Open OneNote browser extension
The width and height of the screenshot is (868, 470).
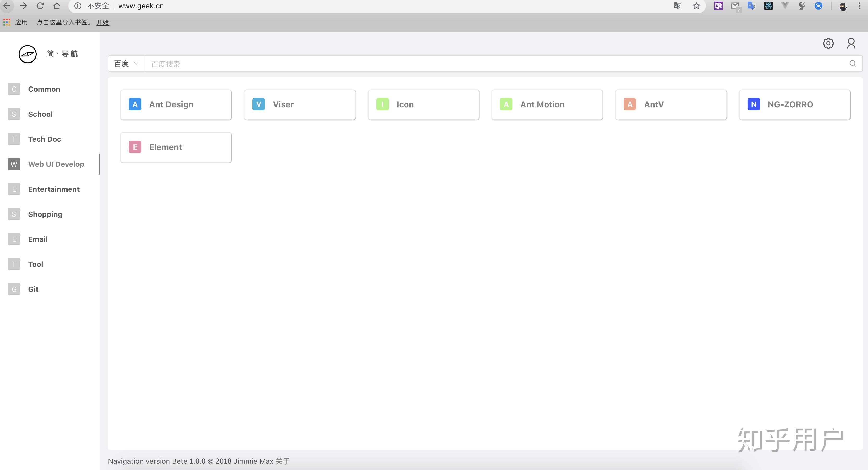point(718,6)
